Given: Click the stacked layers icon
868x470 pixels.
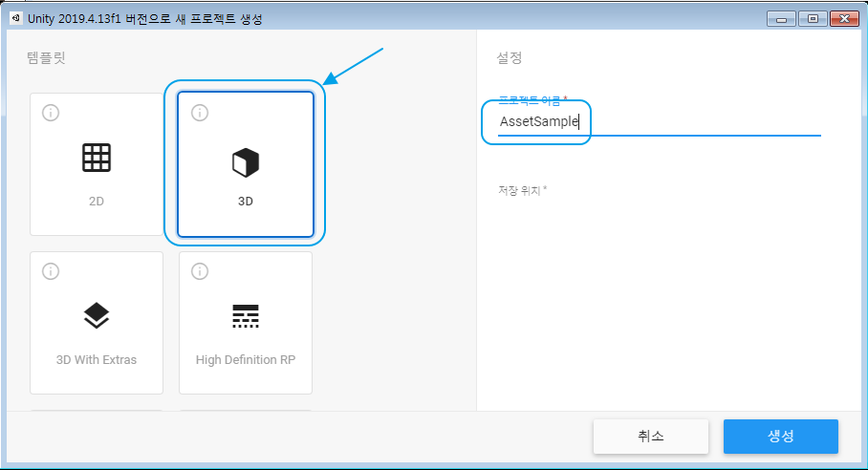Looking at the screenshot, I should click(97, 316).
